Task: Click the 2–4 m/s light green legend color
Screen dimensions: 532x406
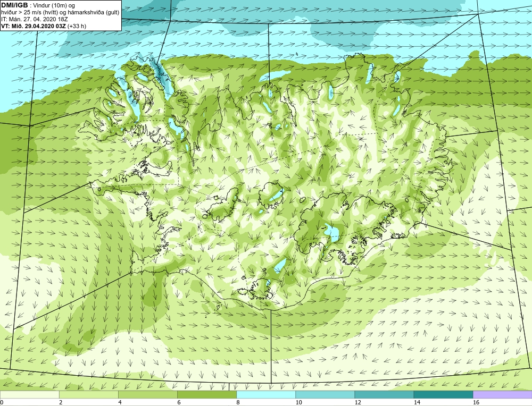Action: click(x=88, y=394)
